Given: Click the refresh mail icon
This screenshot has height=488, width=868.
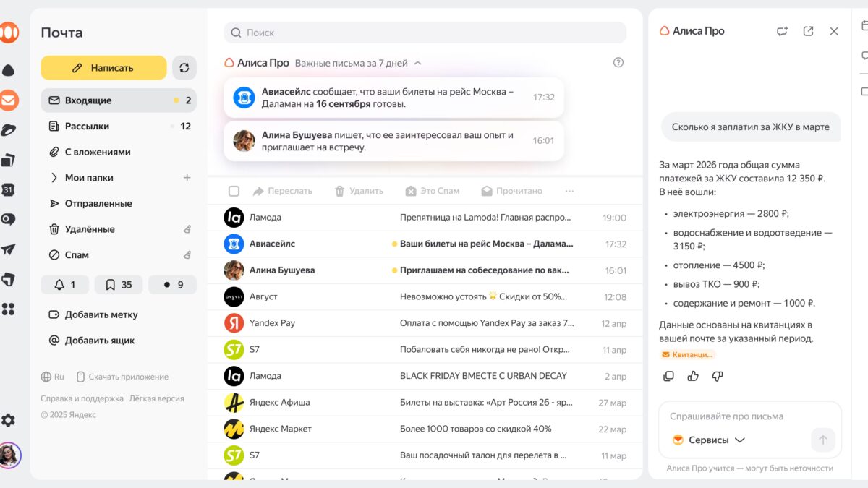Looking at the screenshot, I should pos(184,68).
